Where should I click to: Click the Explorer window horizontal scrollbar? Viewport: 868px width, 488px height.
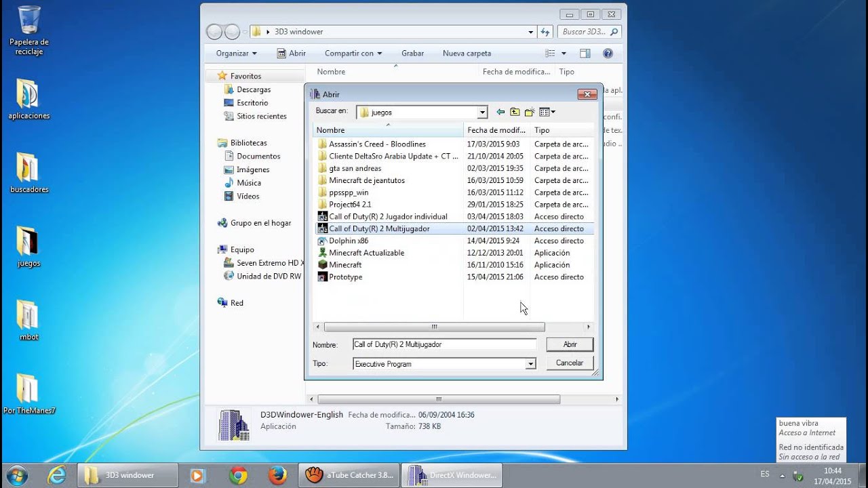coord(439,400)
